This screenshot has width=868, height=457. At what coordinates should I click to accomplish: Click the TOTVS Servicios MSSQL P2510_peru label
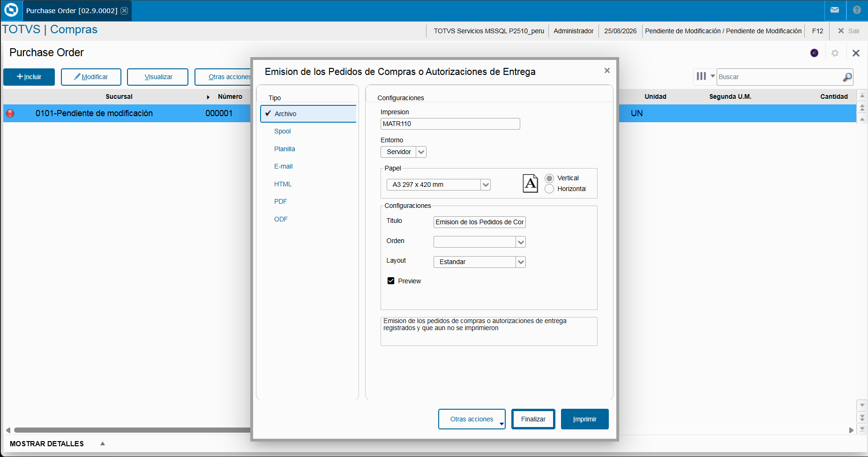489,31
